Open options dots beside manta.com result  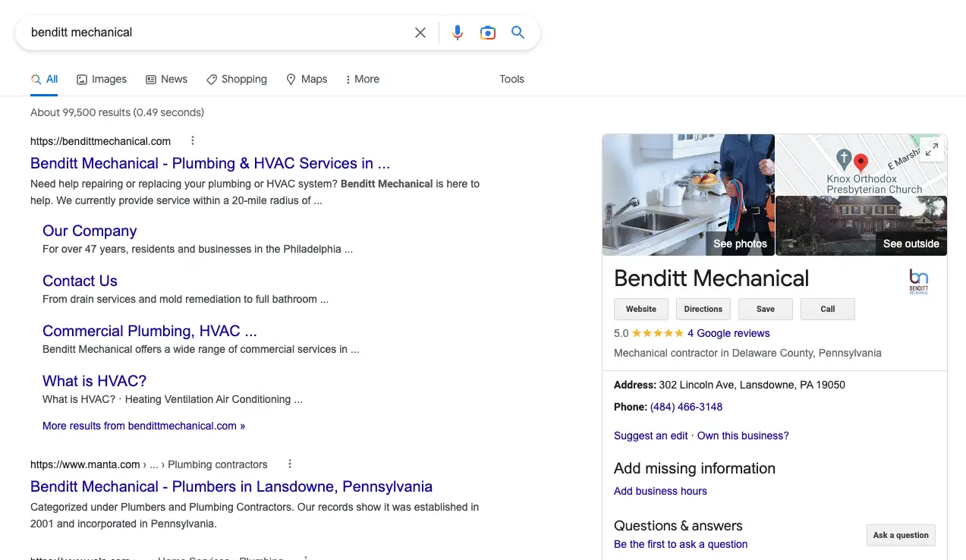pyautogui.click(x=290, y=464)
